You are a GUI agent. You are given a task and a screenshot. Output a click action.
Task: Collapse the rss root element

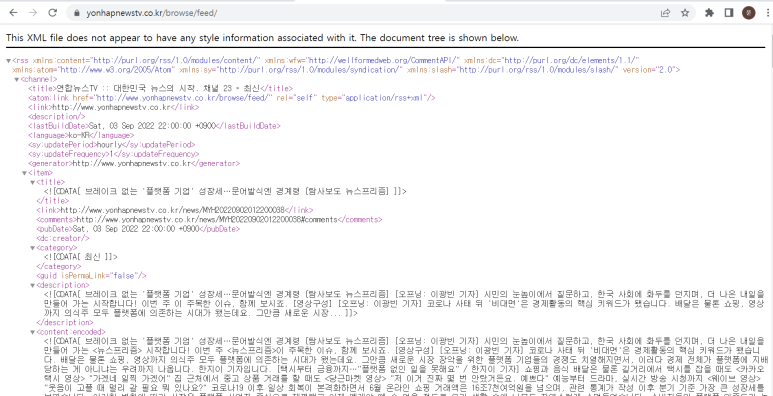[8, 61]
